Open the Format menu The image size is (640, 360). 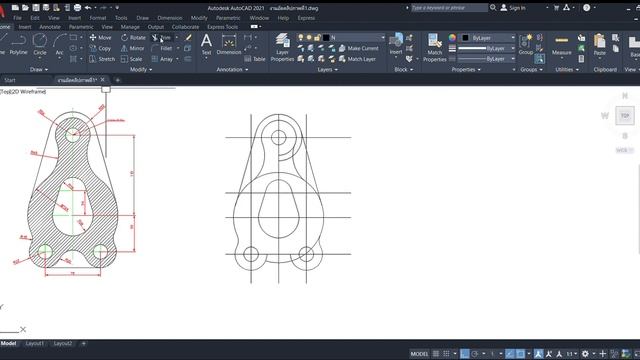(x=98, y=18)
